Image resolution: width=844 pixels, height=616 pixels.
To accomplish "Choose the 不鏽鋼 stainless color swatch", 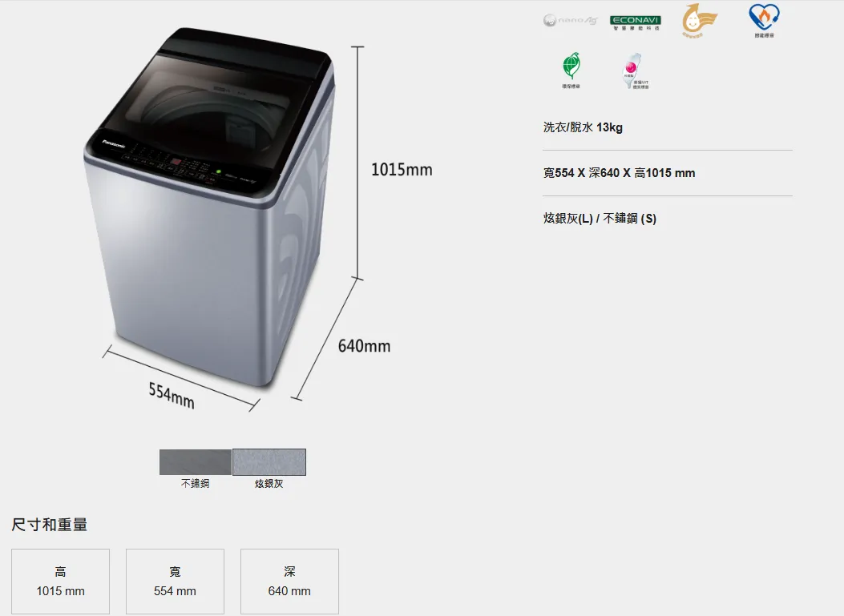I will click(196, 462).
